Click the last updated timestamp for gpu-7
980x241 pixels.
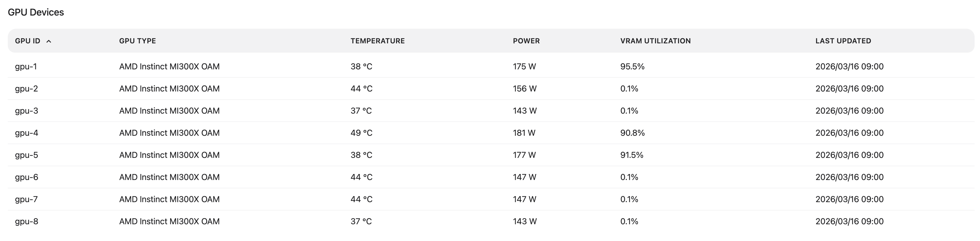[x=850, y=199]
